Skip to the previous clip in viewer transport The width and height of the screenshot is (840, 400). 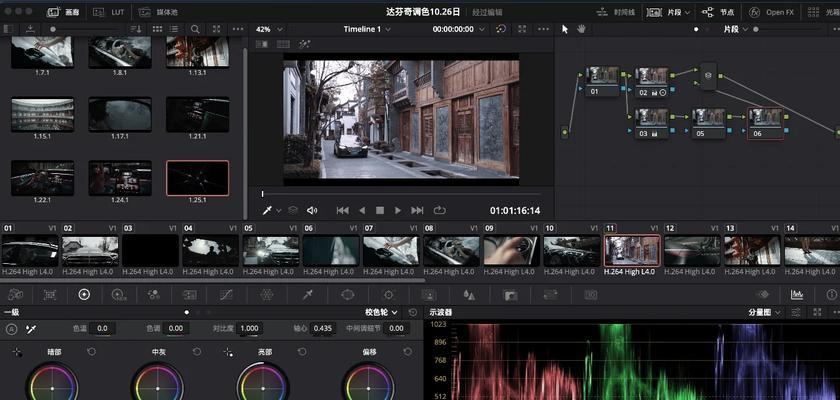coord(342,210)
